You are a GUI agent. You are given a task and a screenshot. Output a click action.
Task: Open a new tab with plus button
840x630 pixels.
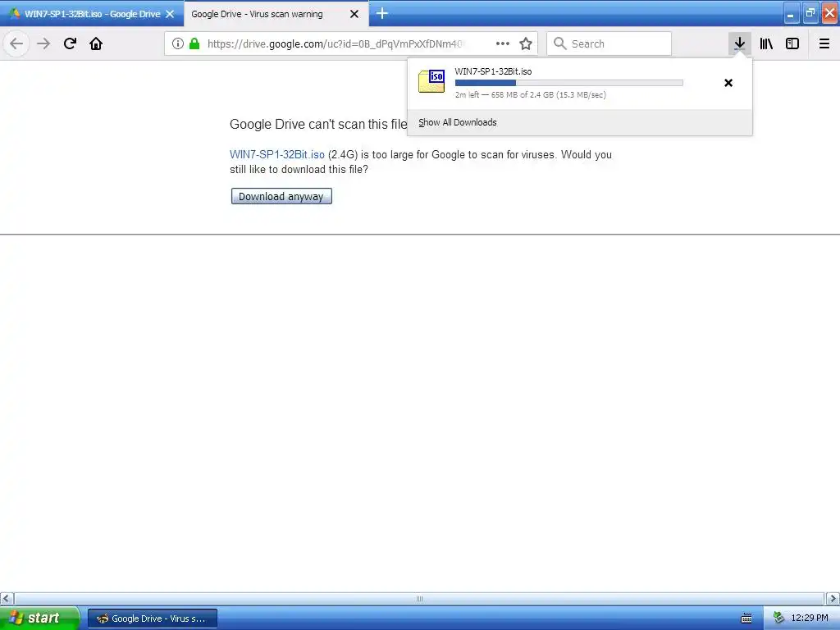coord(382,13)
